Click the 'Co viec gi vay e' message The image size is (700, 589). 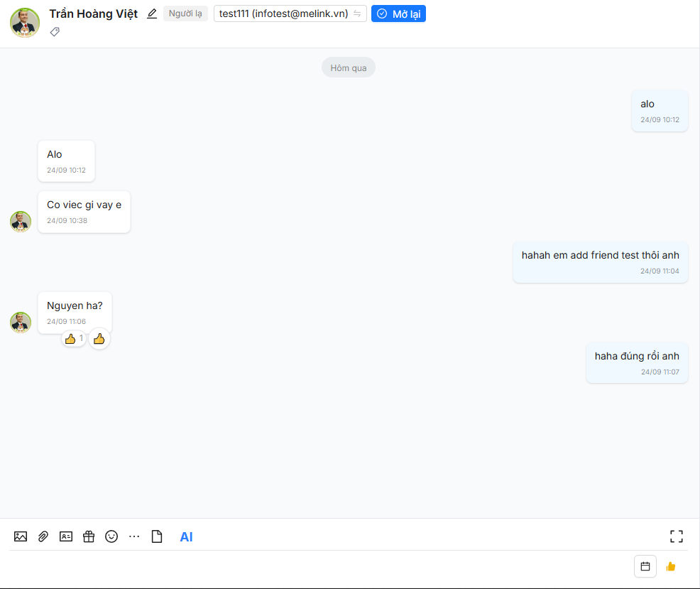tap(84, 212)
